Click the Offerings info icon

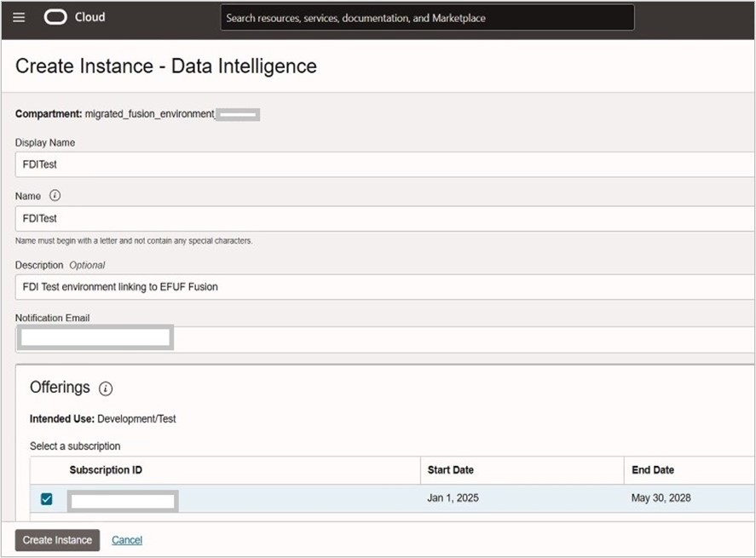point(106,388)
